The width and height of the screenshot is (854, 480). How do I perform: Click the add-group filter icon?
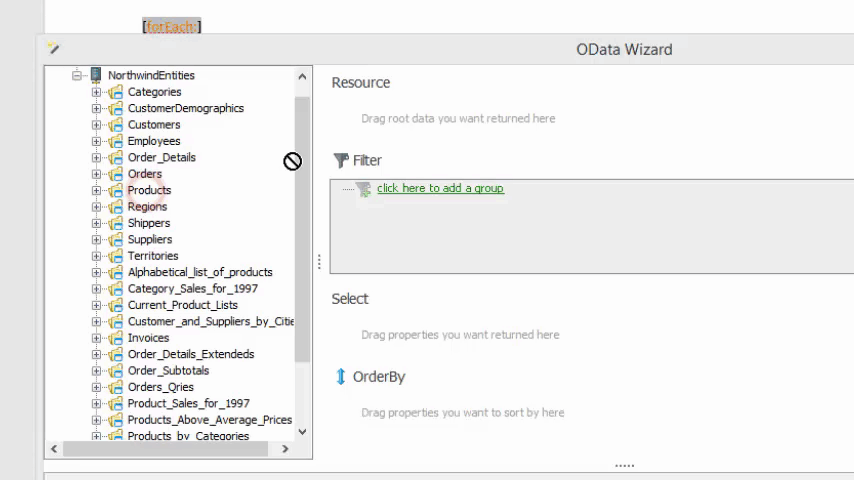click(x=363, y=189)
